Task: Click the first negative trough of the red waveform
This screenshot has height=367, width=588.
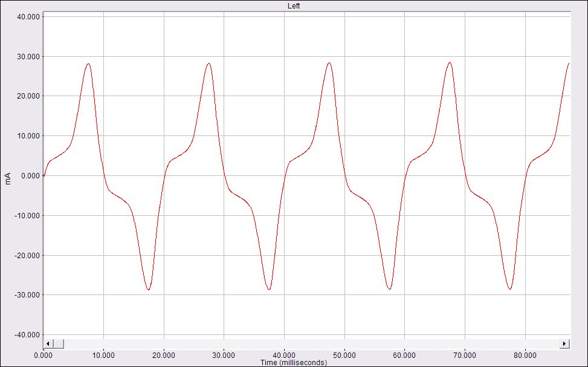Action: [149, 290]
